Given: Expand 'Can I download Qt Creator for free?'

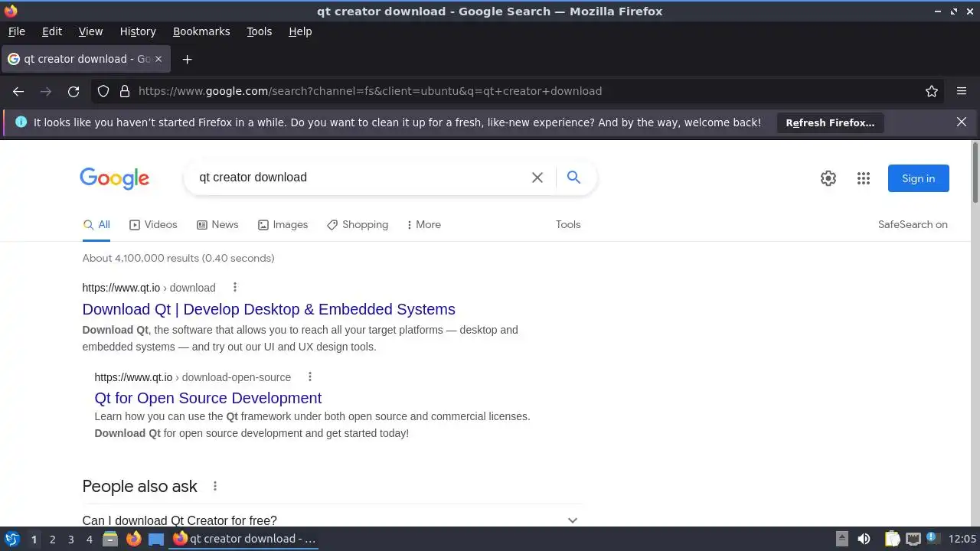Looking at the screenshot, I should 332,520.
